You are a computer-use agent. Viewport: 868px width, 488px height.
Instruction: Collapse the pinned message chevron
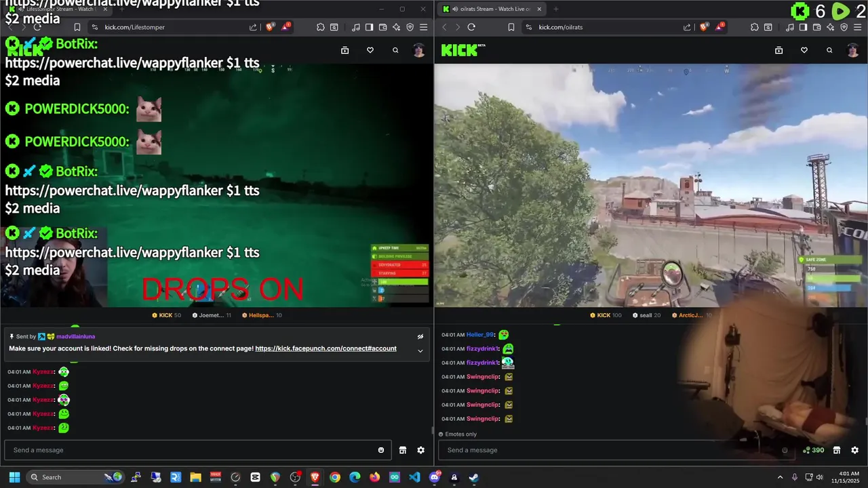(420, 350)
